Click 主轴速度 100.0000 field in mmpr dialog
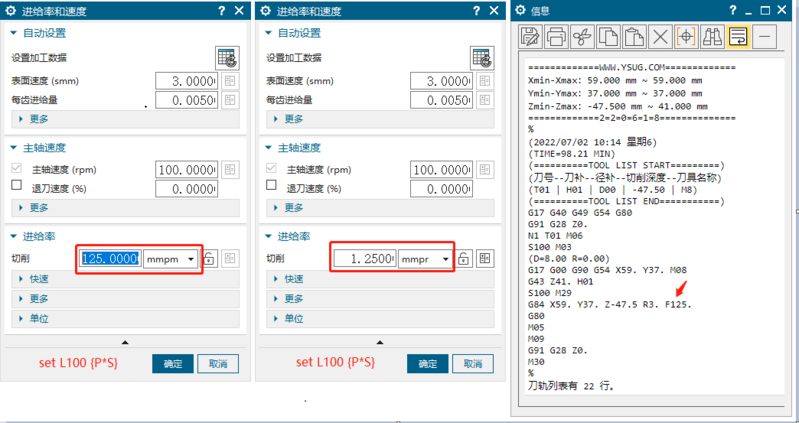799x423 pixels. [441, 170]
